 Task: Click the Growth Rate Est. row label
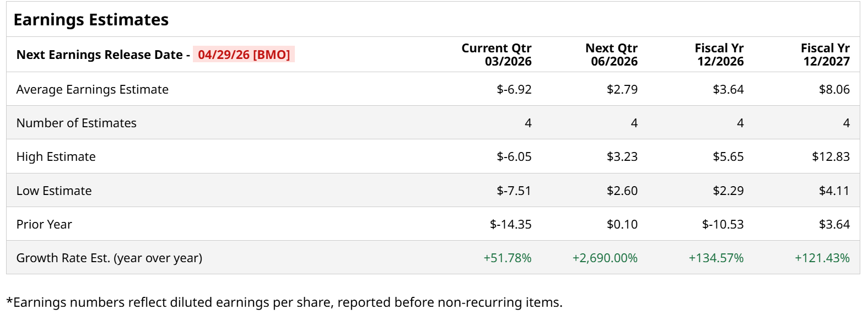[109, 258]
